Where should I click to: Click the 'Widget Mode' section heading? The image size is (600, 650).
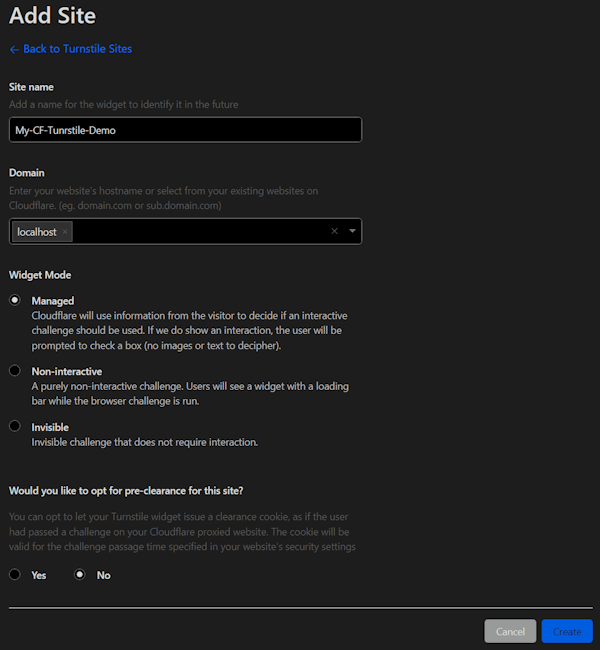click(x=40, y=275)
